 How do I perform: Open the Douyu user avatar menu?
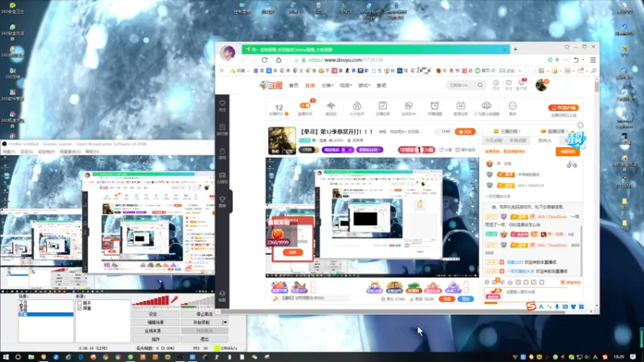coord(542,85)
